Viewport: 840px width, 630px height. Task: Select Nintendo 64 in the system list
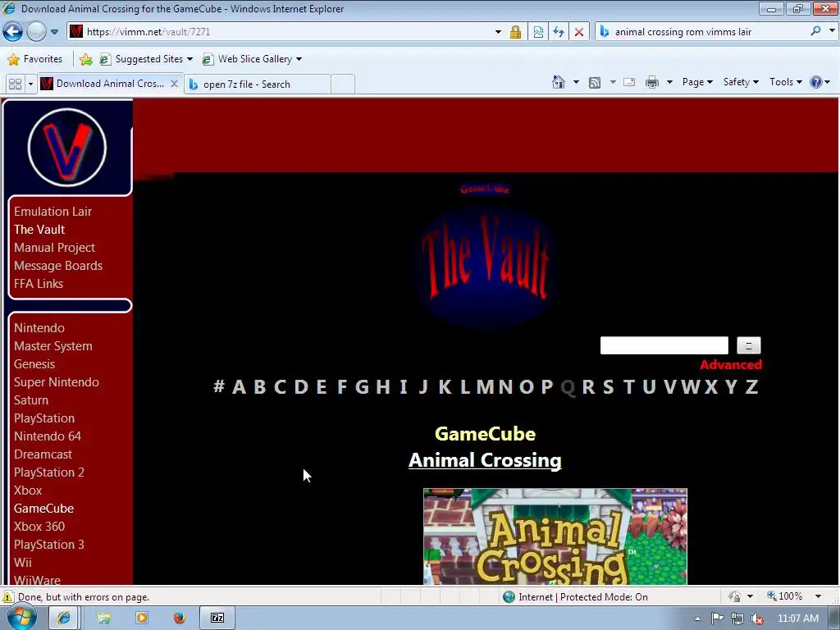point(47,436)
